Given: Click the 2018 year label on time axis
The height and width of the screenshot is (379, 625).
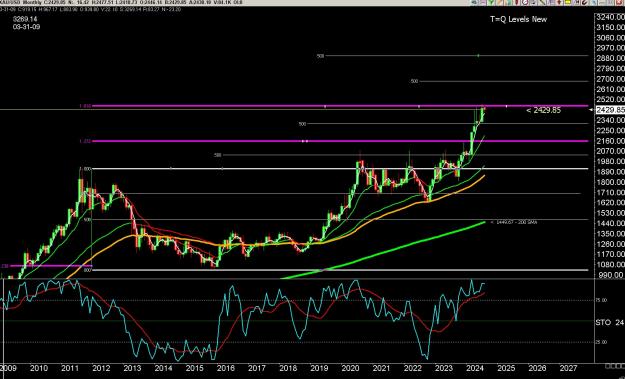Looking at the screenshot, I should click(288, 367).
